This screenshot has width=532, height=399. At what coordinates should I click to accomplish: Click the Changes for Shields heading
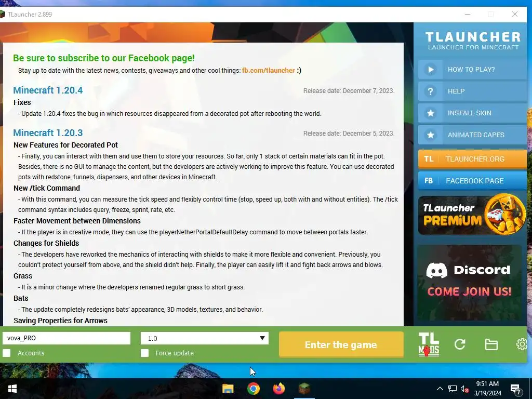[x=46, y=243]
